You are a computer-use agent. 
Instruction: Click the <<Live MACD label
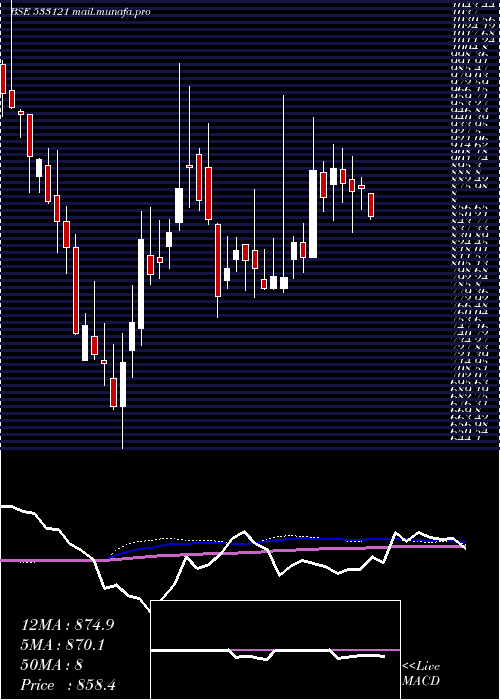click(x=421, y=673)
